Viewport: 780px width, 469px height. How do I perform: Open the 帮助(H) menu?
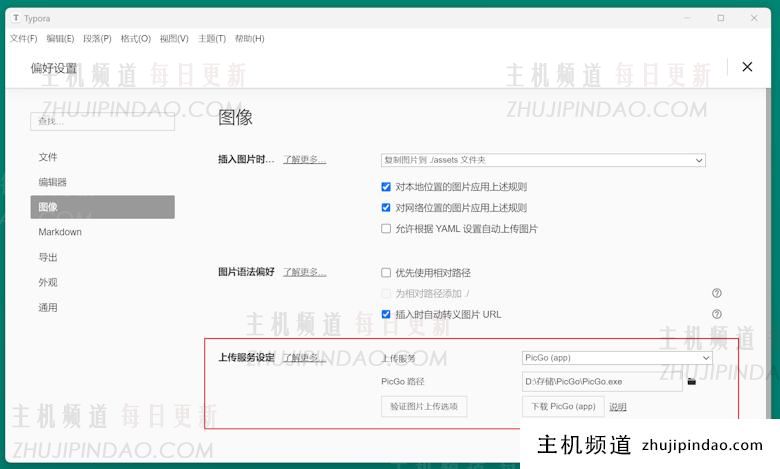click(249, 38)
